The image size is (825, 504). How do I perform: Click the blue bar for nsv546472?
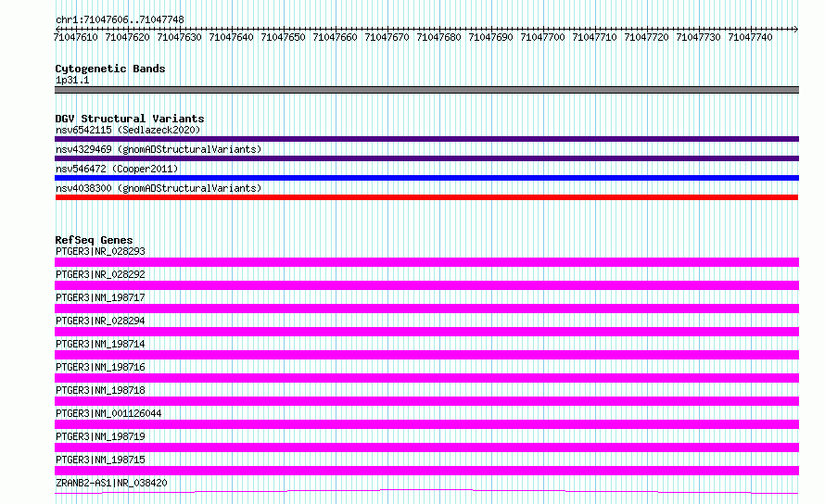[x=426, y=178]
